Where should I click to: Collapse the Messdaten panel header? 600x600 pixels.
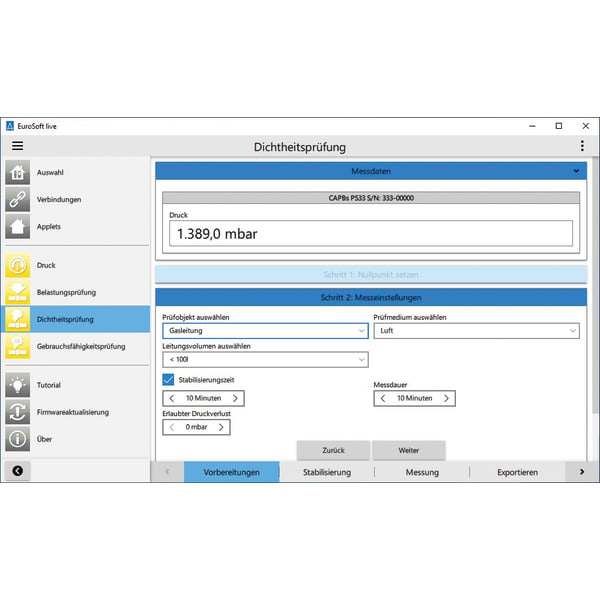click(x=576, y=171)
